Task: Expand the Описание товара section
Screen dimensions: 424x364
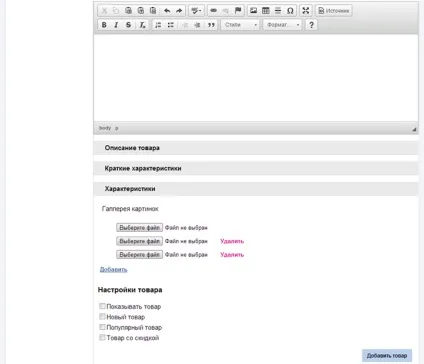Action: tap(256, 148)
